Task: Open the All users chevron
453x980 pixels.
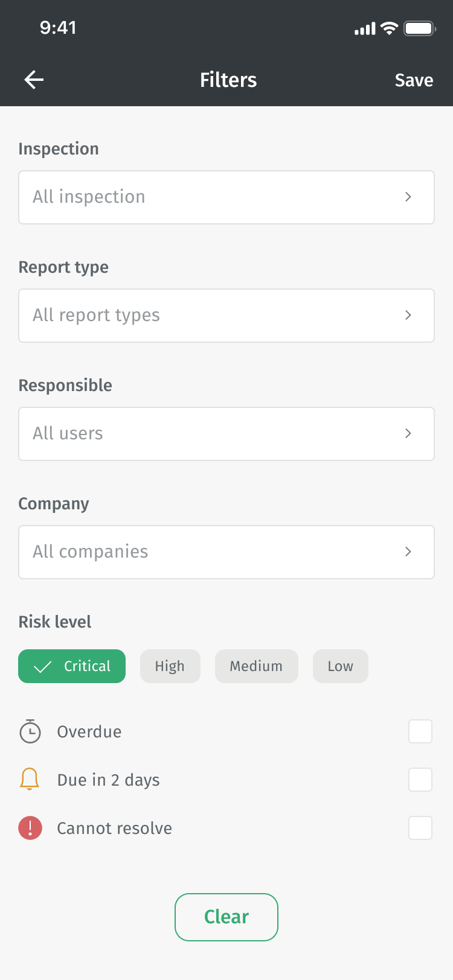Action: [x=408, y=433]
